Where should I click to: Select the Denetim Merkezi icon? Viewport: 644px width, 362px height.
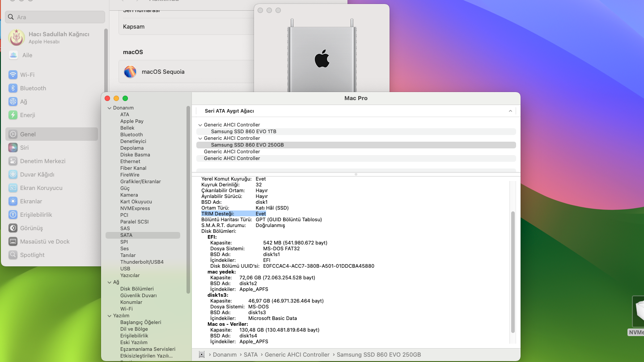13,161
